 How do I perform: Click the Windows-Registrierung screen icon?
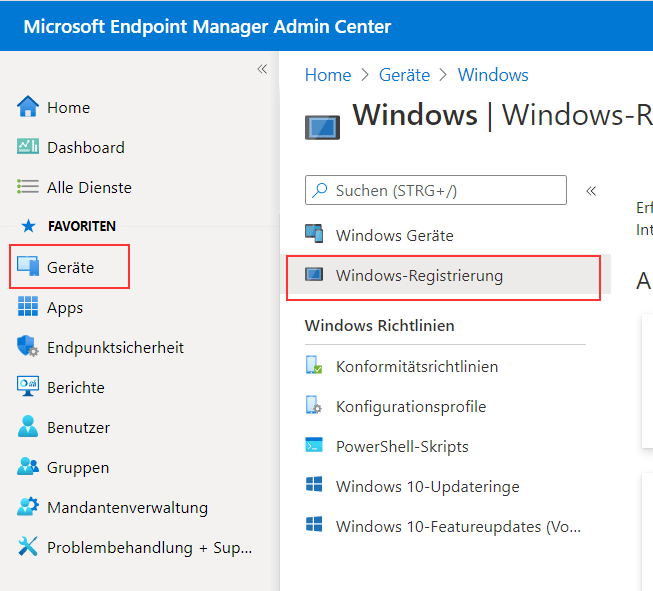[x=314, y=274]
